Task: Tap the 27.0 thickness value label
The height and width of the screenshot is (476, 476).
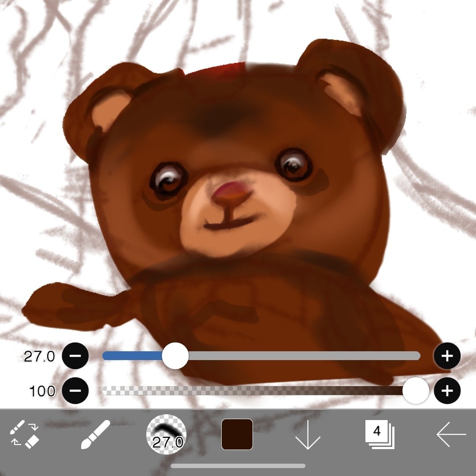Action: pyautogui.click(x=40, y=357)
